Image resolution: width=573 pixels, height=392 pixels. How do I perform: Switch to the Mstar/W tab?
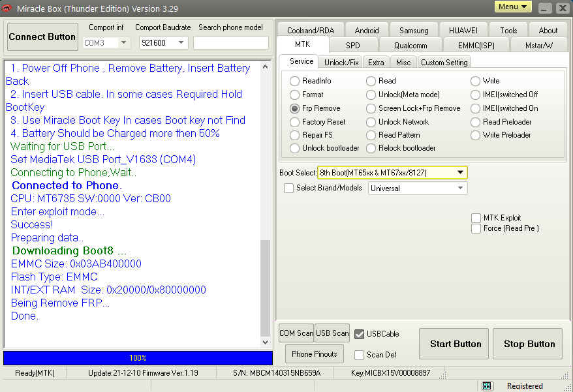[x=539, y=46]
